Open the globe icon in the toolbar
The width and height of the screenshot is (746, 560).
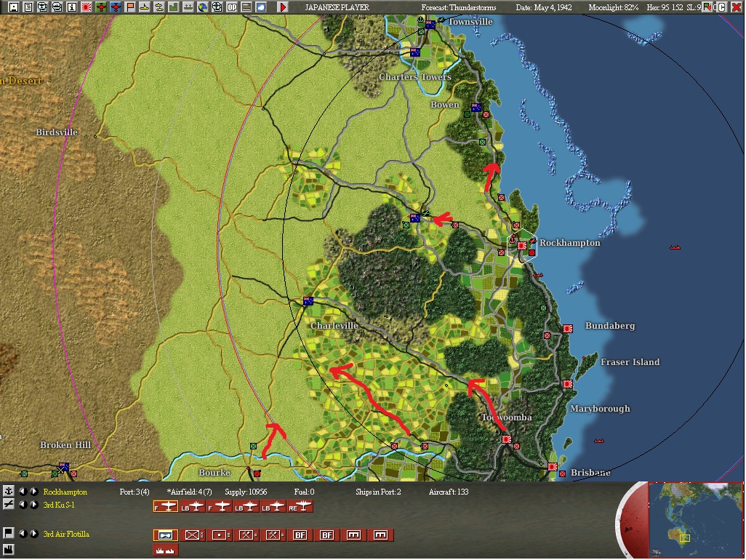point(203,7)
